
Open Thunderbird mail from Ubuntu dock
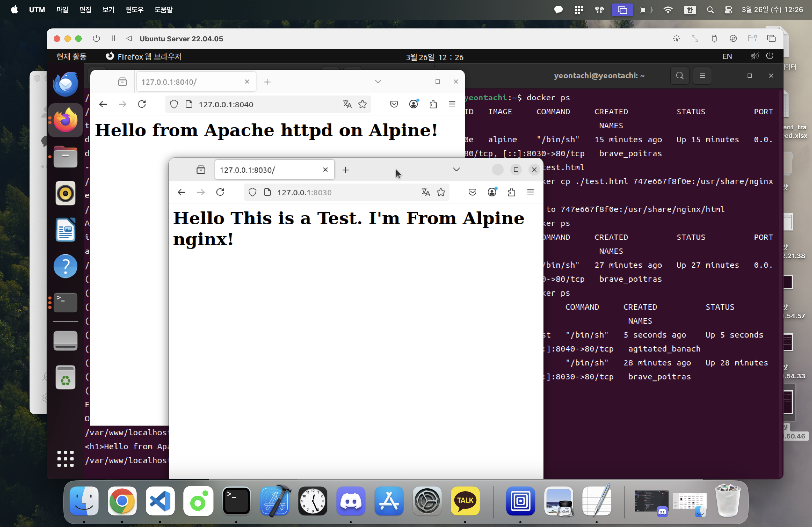click(66, 84)
